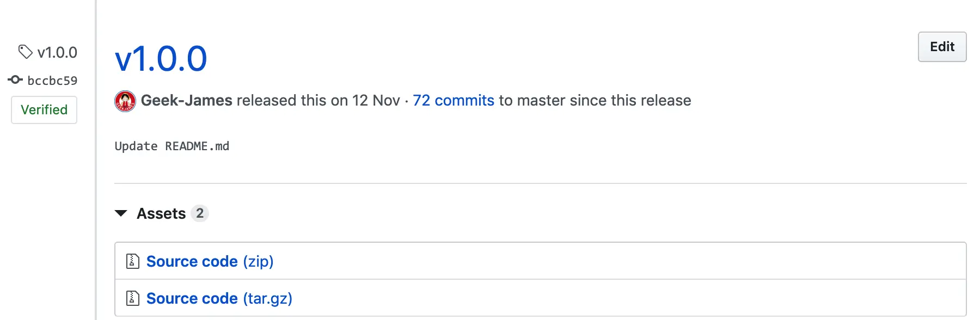Click the 12 Nov release date
The height and width of the screenshot is (320, 980).
[x=376, y=101]
